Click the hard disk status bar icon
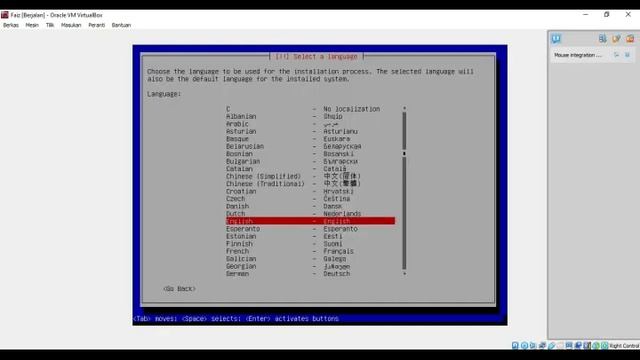The height and width of the screenshot is (360, 640). tap(515, 346)
